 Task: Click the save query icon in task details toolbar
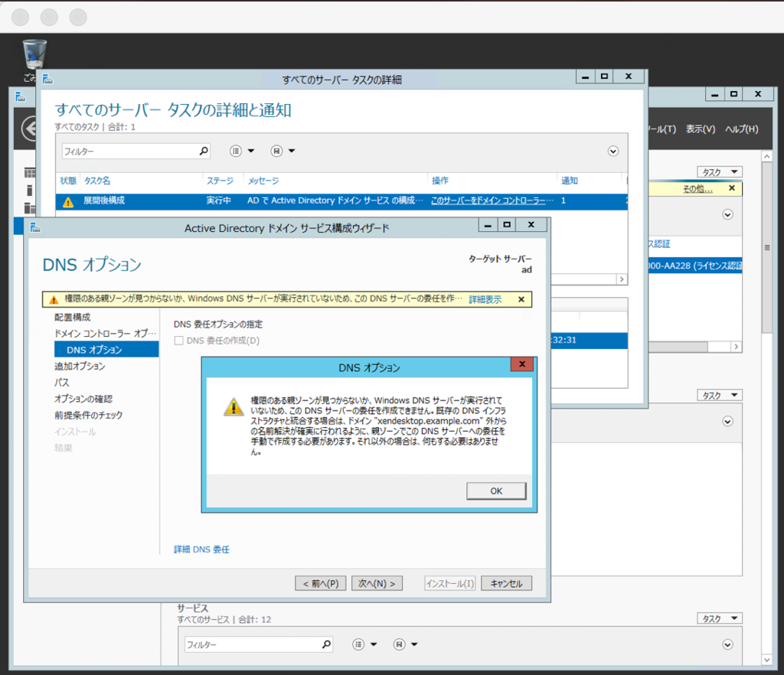(276, 151)
